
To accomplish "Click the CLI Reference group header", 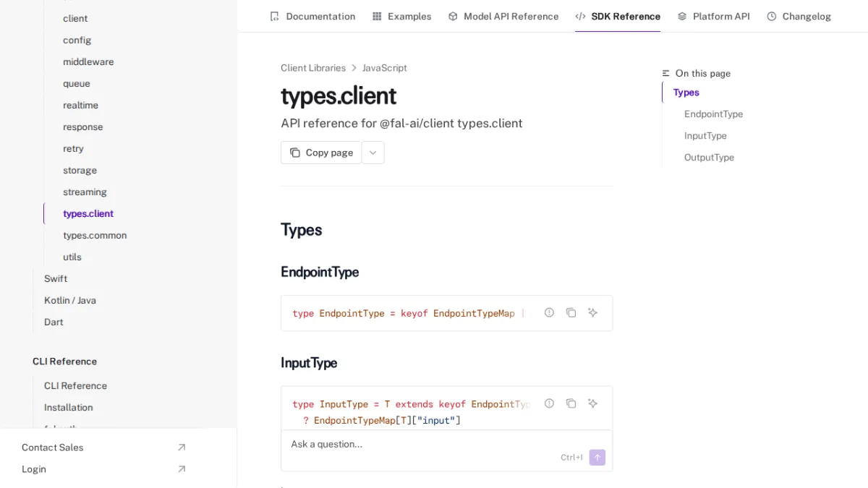I will 64,361.
